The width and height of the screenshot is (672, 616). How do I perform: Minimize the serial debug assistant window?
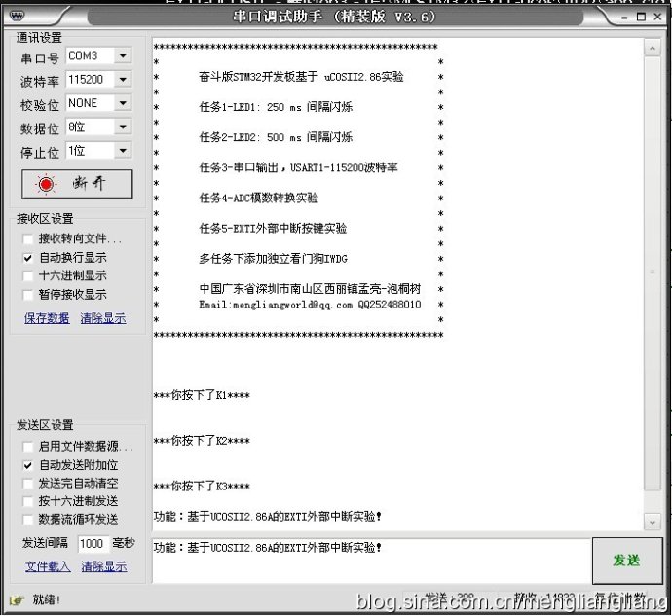(625, 18)
